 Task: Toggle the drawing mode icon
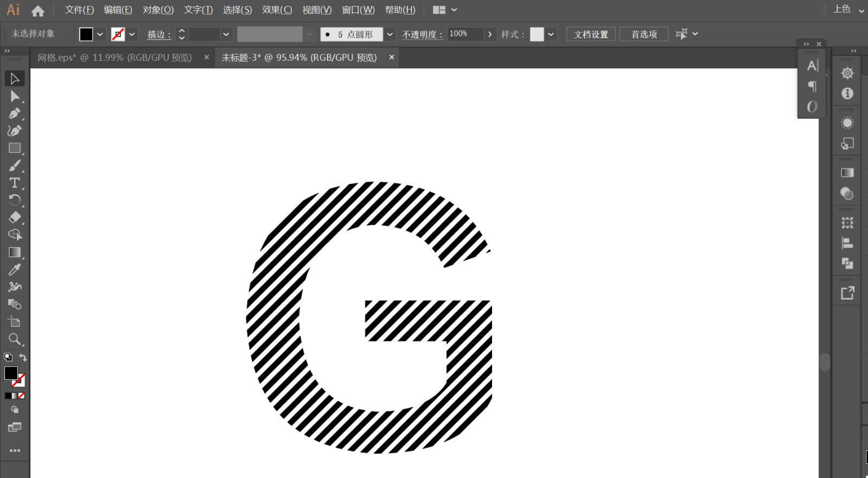click(x=15, y=410)
